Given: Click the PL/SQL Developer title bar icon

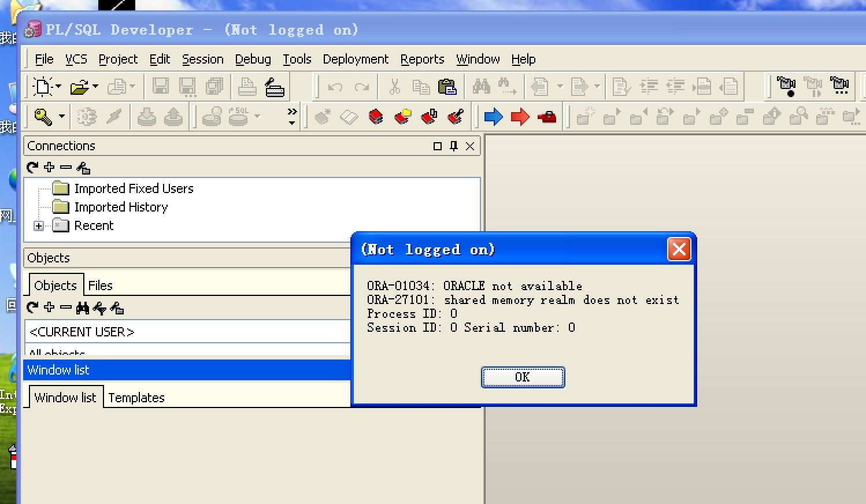Looking at the screenshot, I should [x=33, y=29].
